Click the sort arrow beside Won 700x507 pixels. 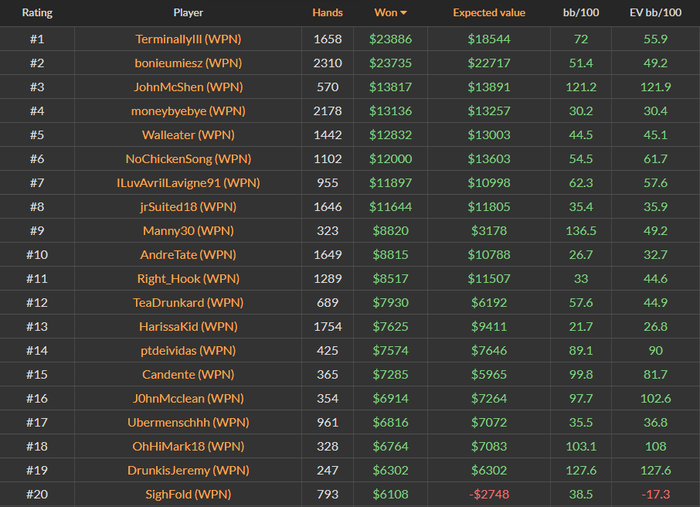(404, 13)
